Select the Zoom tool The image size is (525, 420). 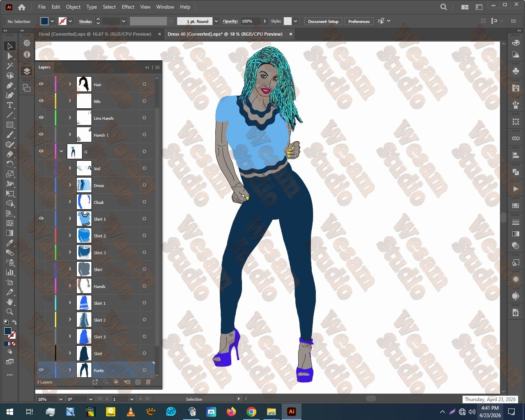pyautogui.click(x=10, y=312)
